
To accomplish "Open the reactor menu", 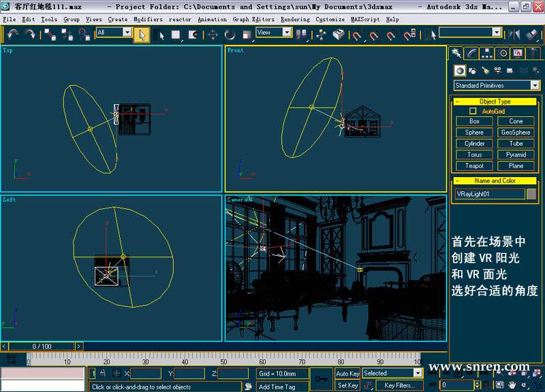I will [180, 20].
